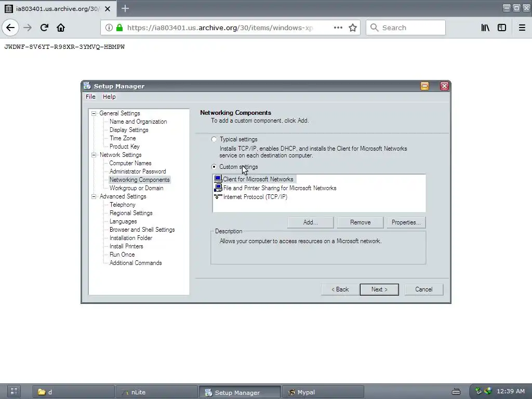The image size is (532, 399).
Task: Open the browser hamburger menu
Action: click(x=522, y=28)
